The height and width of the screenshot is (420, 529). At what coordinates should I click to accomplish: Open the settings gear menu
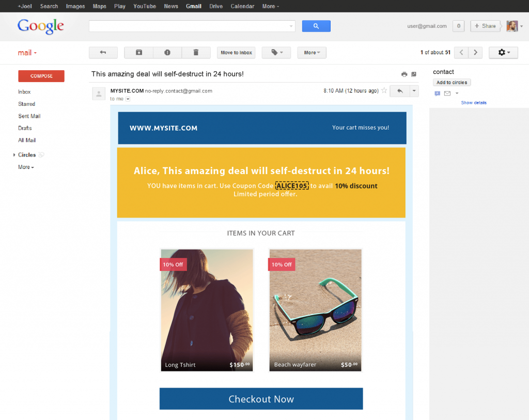(x=503, y=52)
